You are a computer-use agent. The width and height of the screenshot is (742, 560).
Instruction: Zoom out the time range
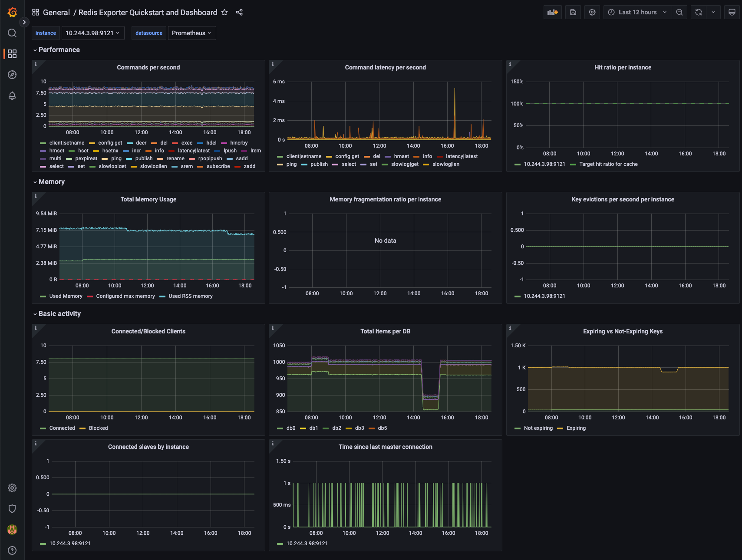coord(679,12)
